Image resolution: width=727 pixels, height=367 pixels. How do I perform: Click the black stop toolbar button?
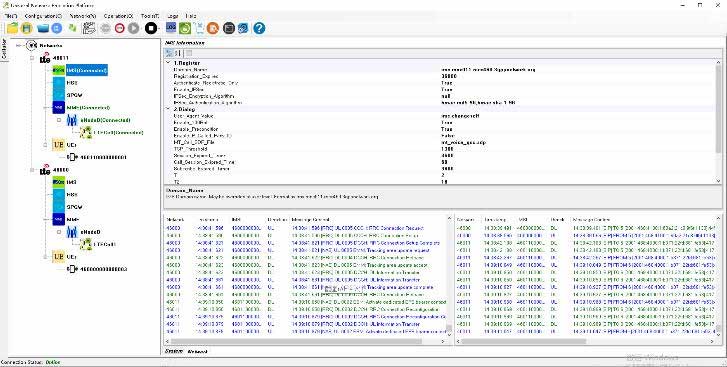pyautogui.click(x=151, y=28)
